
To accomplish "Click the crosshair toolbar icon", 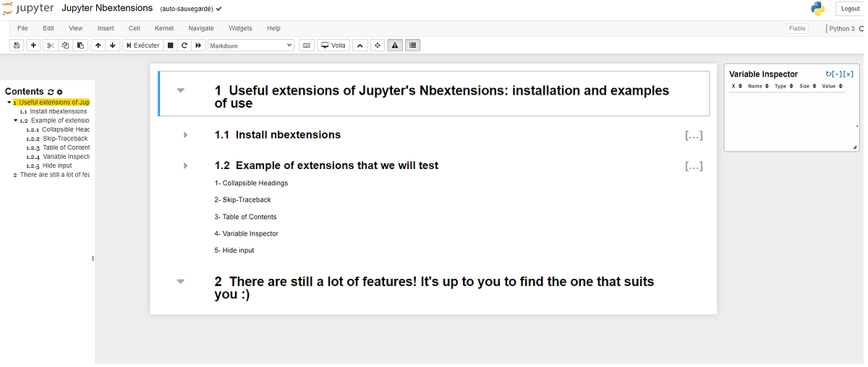I will tap(377, 45).
